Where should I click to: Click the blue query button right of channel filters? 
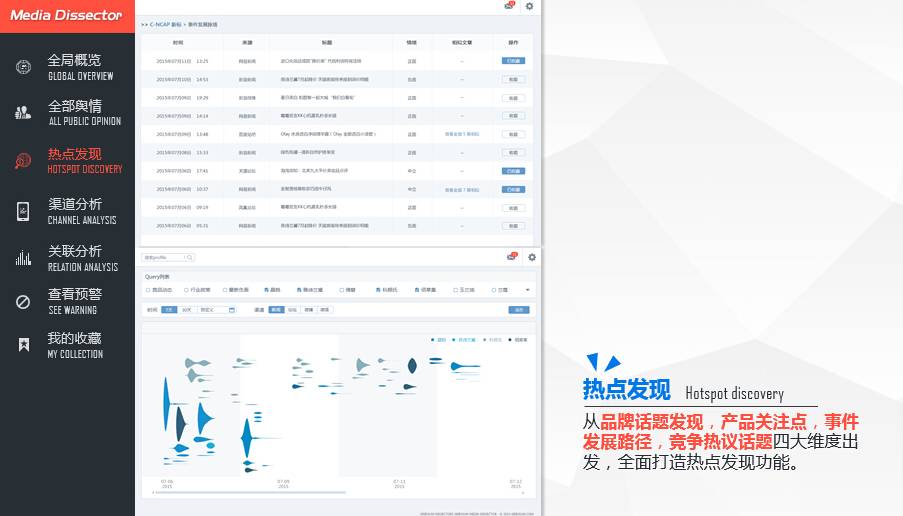click(519, 310)
